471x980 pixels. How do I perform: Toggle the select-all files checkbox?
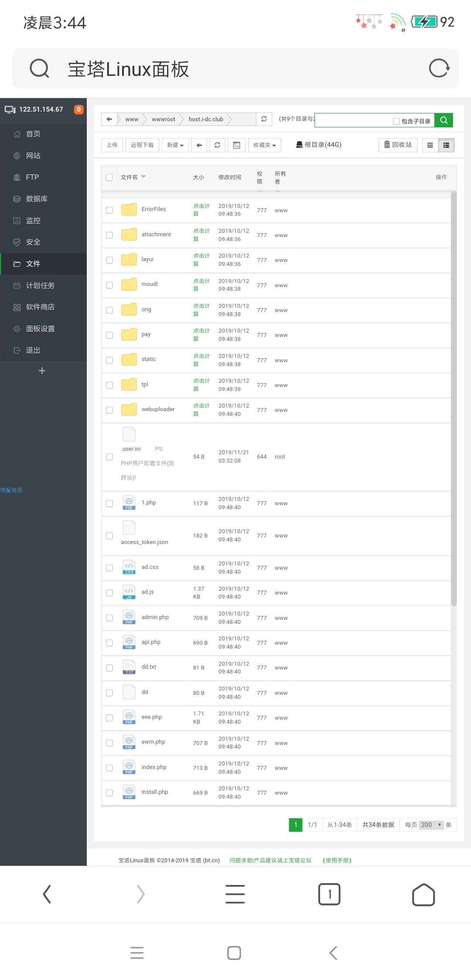pyautogui.click(x=109, y=177)
